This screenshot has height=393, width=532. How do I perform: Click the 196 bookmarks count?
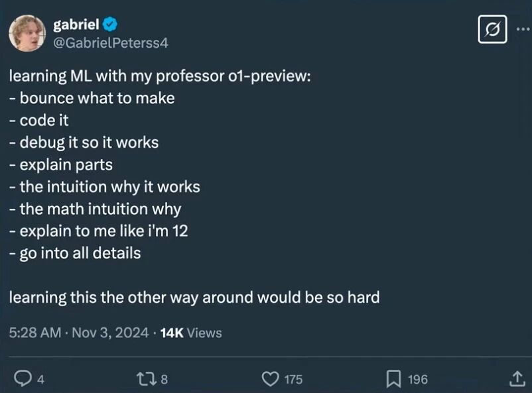point(417,379)
